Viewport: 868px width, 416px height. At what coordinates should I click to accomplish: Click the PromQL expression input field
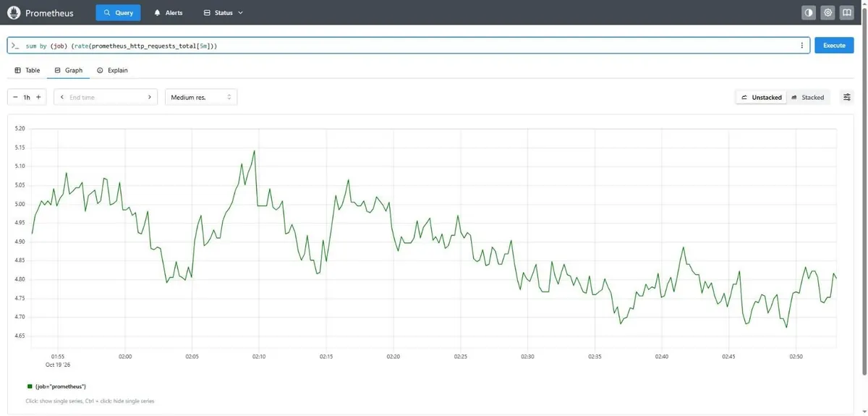click(x=409, y=46)
